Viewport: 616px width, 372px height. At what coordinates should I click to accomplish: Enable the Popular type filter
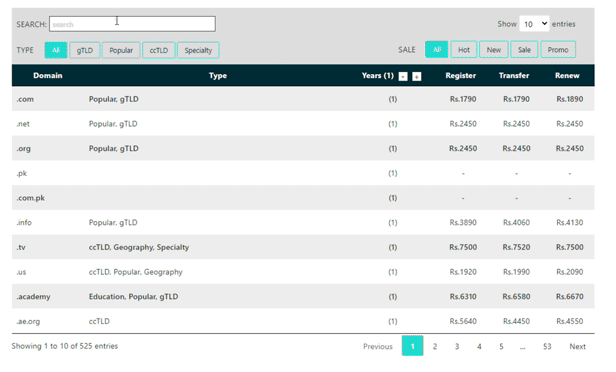121,50
